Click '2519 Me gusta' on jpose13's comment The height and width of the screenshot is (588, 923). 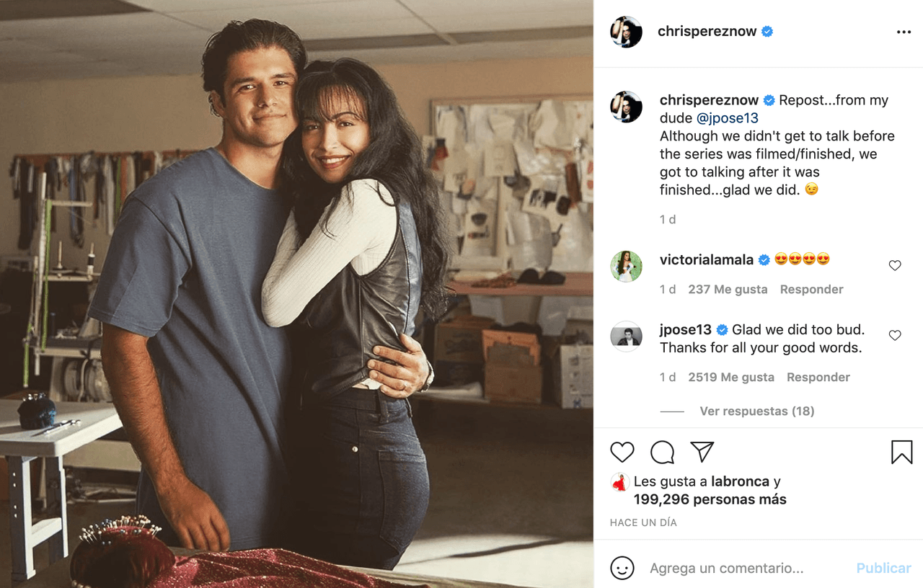click(731, 377)
